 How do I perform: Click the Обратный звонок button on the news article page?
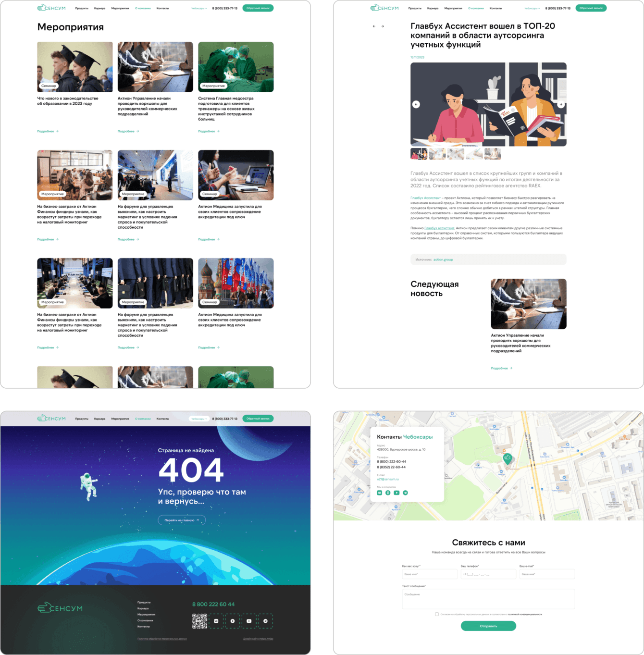point(591,8)
